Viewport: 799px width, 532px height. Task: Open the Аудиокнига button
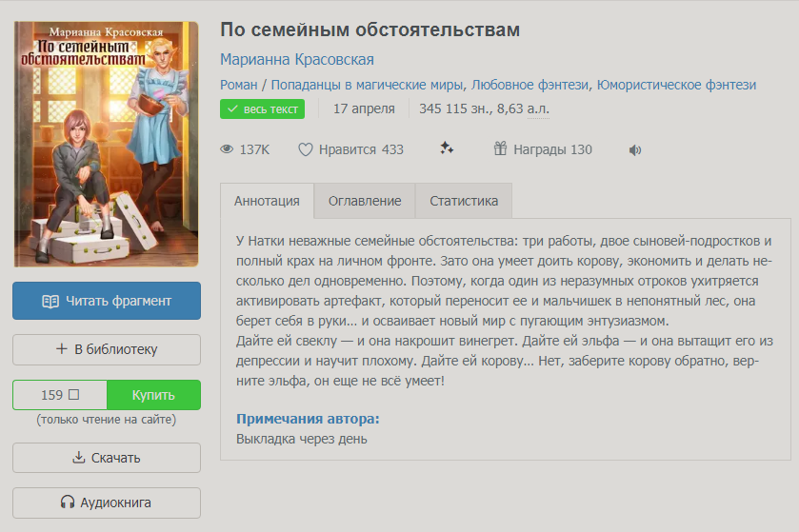pos(107,502)
